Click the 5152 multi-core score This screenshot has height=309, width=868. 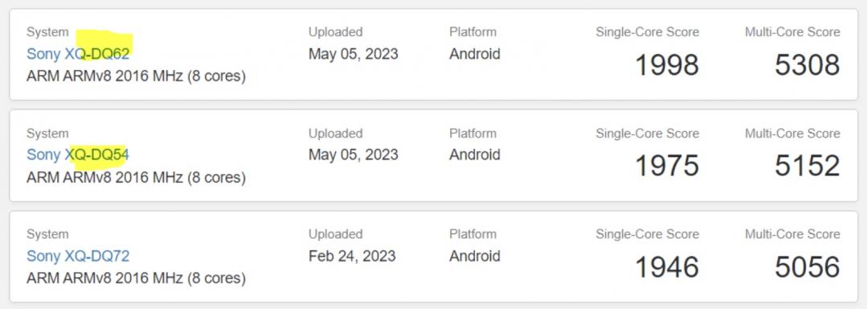(807, 166)
